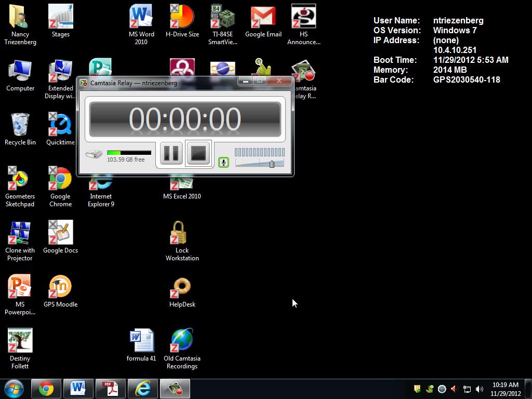
Task: Pause the Camtasia Relay recording
Action: point(171,154)
